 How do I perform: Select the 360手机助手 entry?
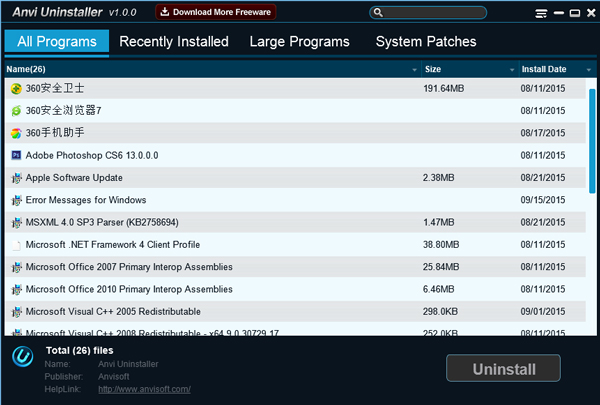(x=55, y=133)
